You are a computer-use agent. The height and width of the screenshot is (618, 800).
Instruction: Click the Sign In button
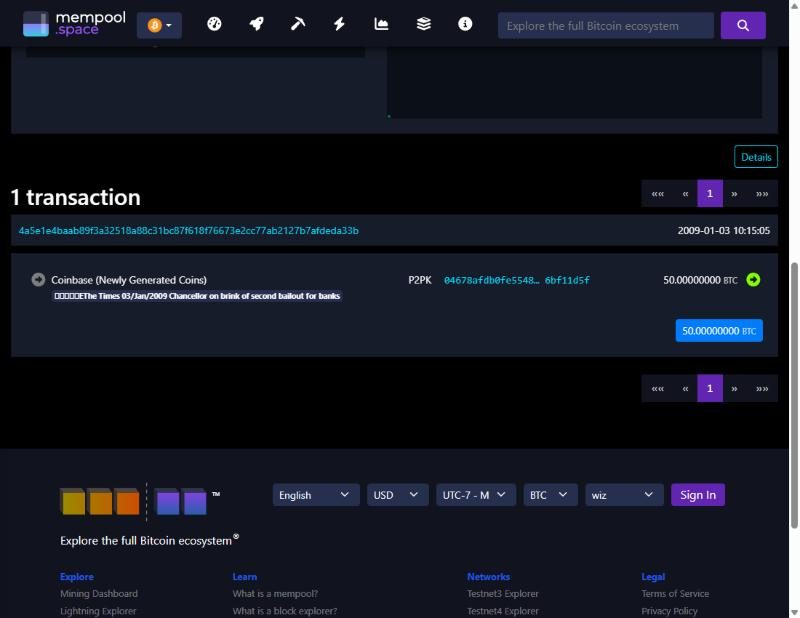tap(697, 495)
